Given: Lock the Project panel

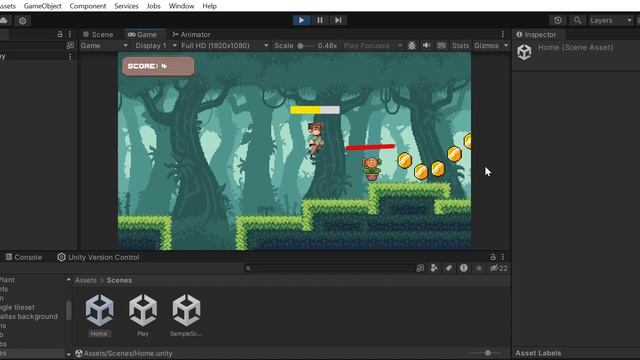Looking at the screenshot, I should click(x=493, y=257).
